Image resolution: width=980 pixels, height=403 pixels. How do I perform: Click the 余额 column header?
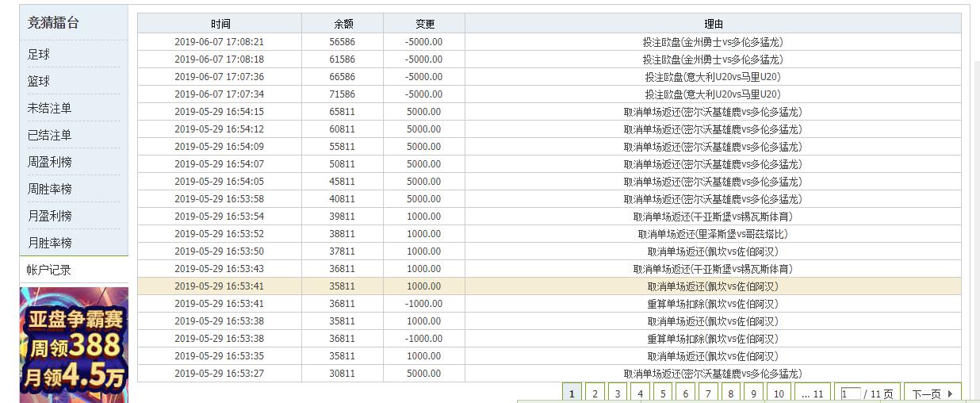[343, 24]
